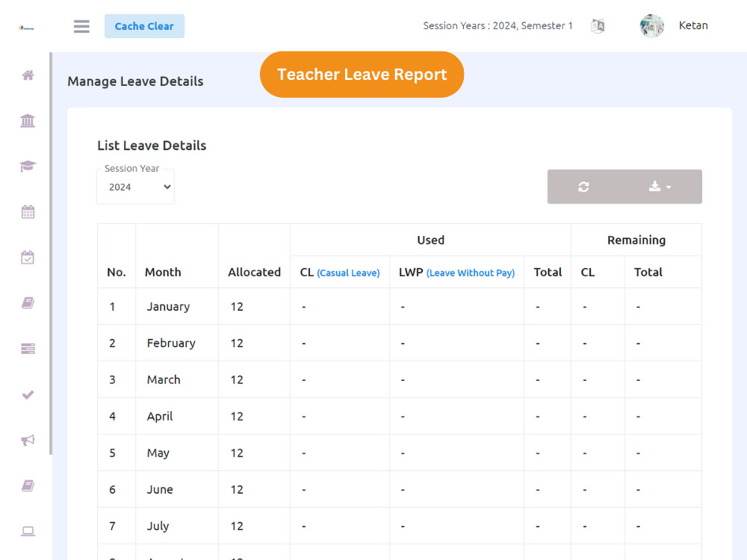Click the Cache Clear button
Viewport: 747px width, 560px height.
tap(144, 25)
